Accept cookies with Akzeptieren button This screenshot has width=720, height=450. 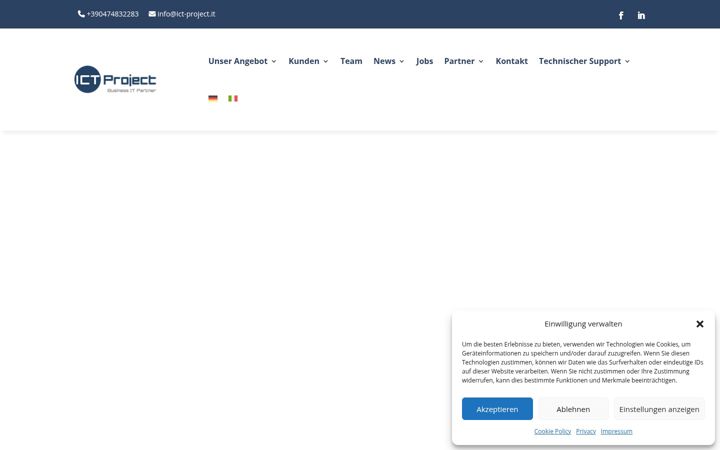click(x=497, y=409)
